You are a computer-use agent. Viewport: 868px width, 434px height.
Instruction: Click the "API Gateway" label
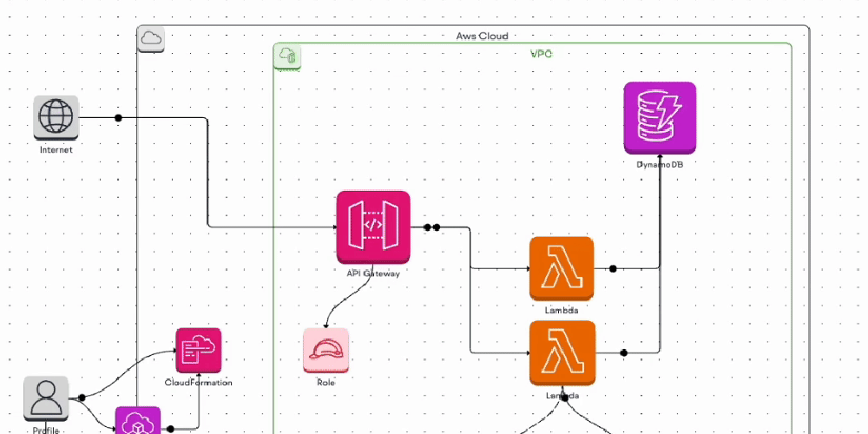373,273
